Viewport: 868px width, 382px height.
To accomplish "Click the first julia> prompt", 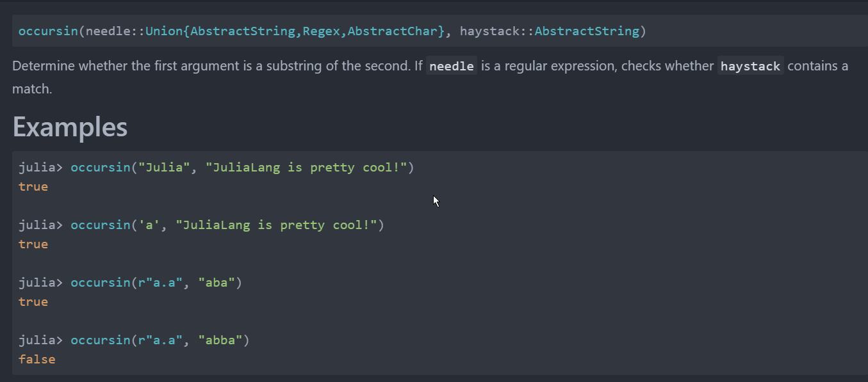I will (40, 167).
